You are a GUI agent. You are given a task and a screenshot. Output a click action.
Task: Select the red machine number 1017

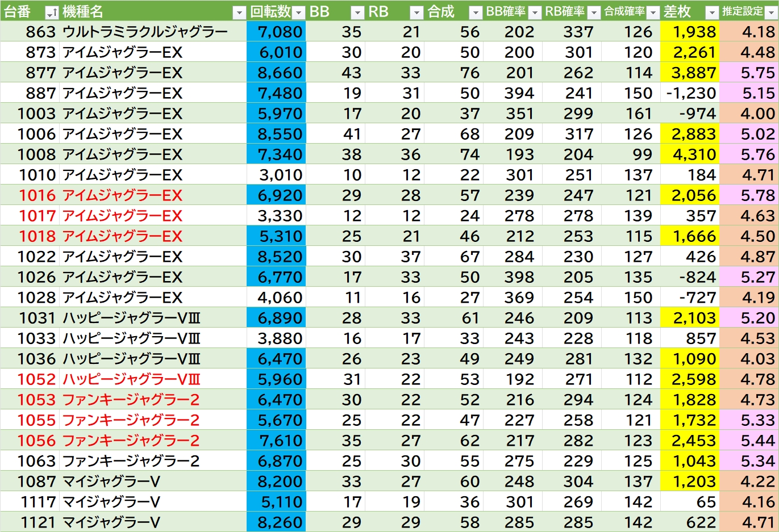[30, 216]
